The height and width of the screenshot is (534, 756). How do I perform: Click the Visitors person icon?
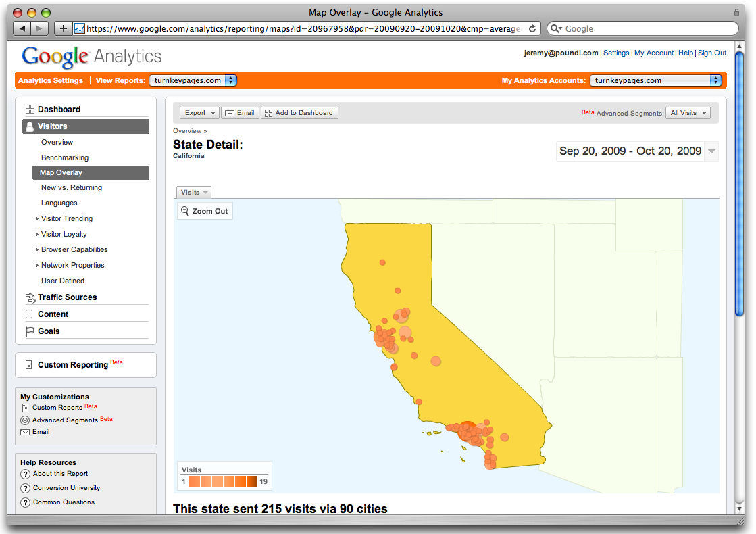30,126
